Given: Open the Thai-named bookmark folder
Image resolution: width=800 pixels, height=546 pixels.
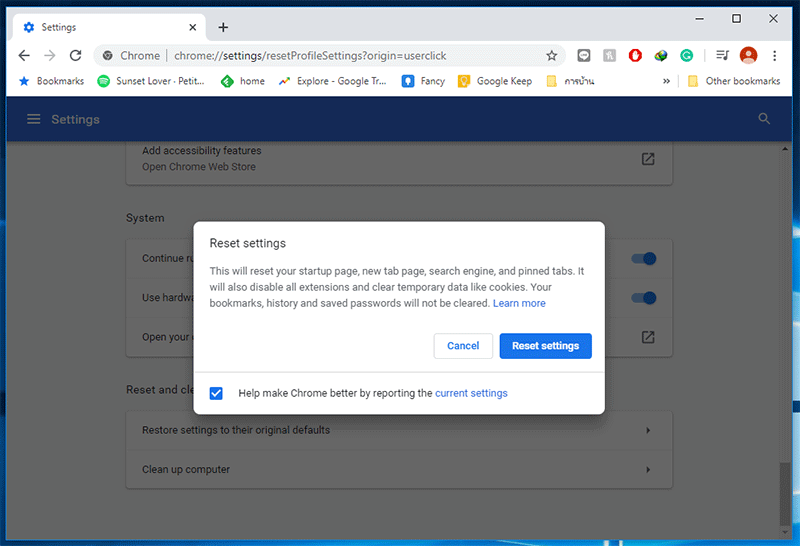Looking at the screenshot, I should [570, 81].
